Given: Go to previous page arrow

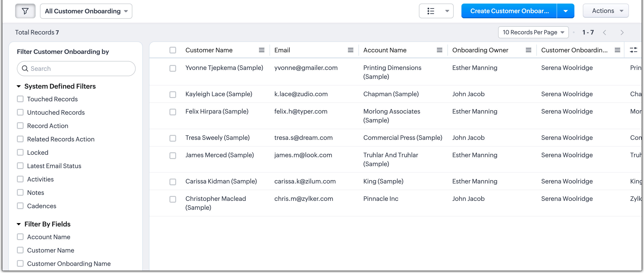Looking at the screenshot, I should [604, 33].
